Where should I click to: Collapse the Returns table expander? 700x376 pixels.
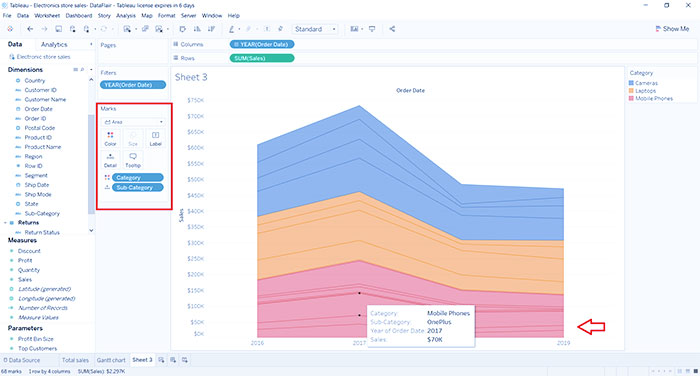coord(5,223)
